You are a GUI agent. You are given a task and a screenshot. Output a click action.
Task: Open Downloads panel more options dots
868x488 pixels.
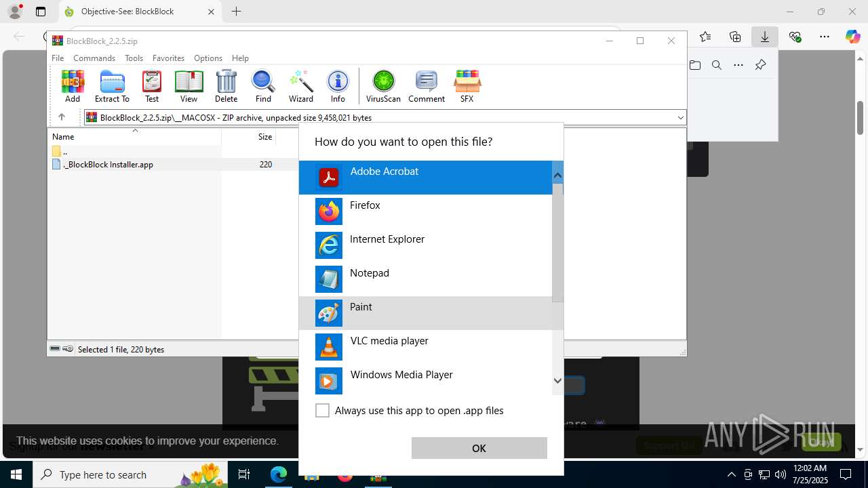coord(738,65)
